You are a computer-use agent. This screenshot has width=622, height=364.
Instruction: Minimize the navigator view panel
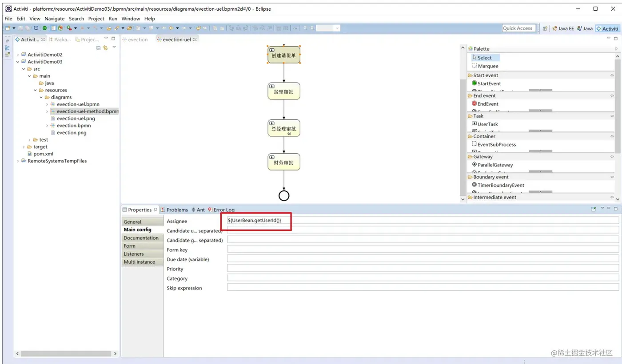(107, 39)
